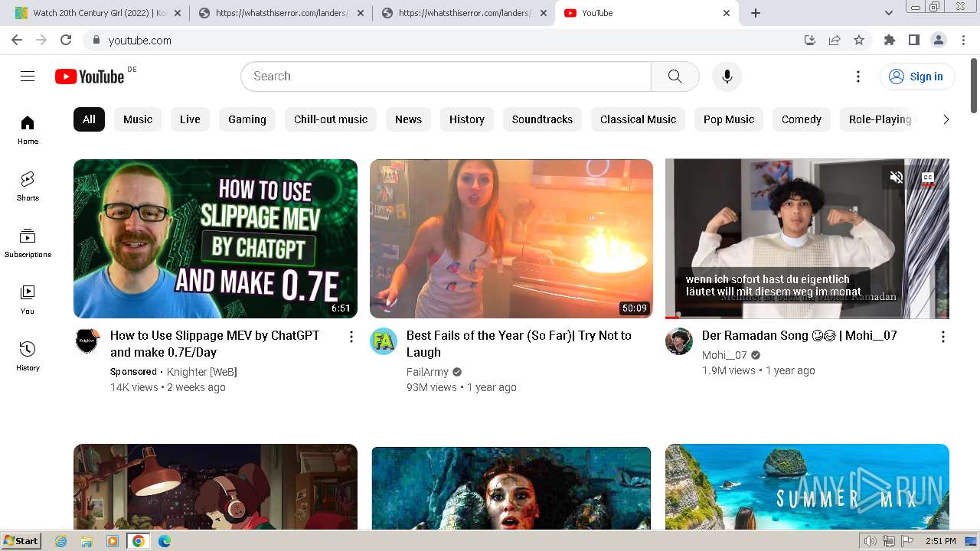Share this page icon in address bar
The image size is (980, 551).
pos(835,40)
